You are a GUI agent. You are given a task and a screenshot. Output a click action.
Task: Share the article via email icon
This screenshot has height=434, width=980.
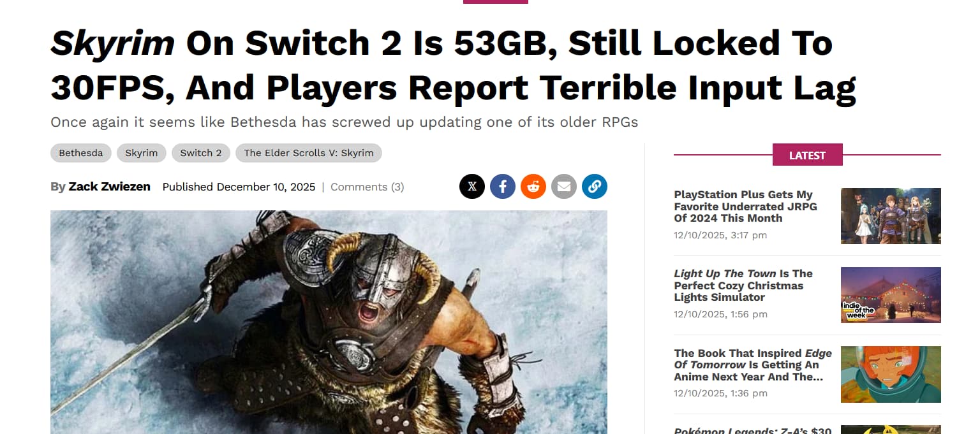pyautogui.click(x=564, y=187)
